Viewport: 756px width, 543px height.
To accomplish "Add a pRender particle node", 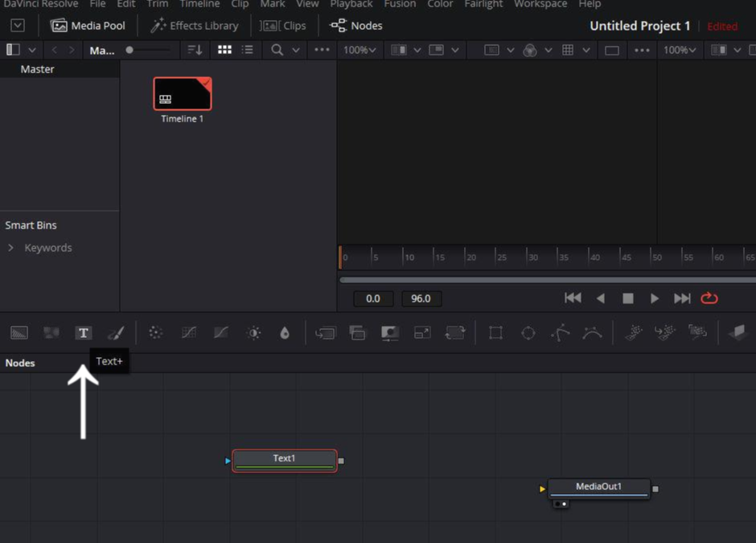I will click(697, 331).
